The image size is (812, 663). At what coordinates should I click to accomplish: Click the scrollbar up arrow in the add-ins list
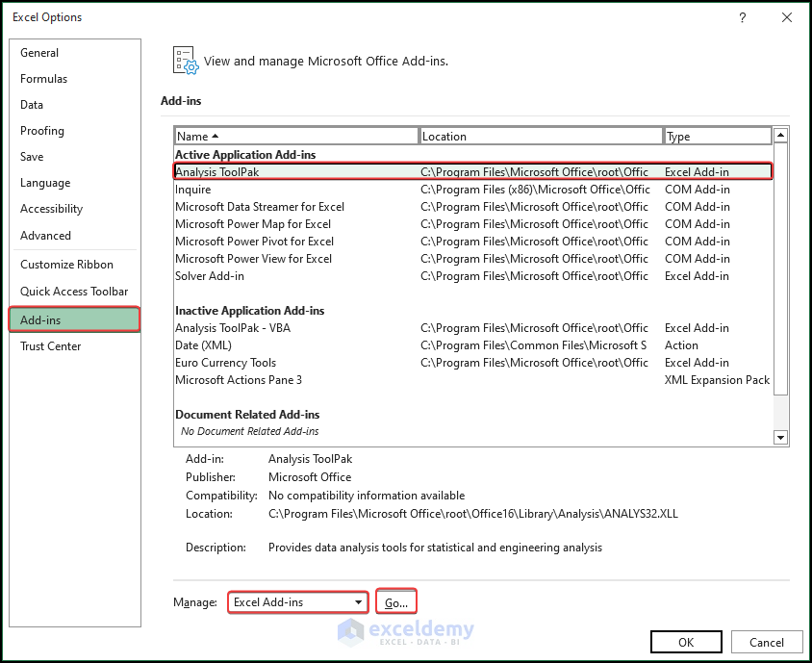(x=780, y=134)
